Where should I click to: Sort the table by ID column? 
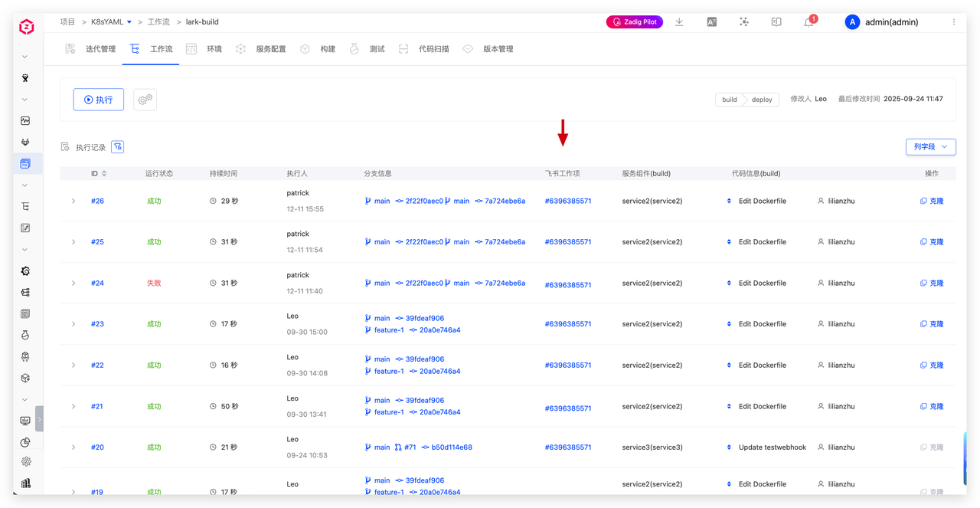[104, 174]
